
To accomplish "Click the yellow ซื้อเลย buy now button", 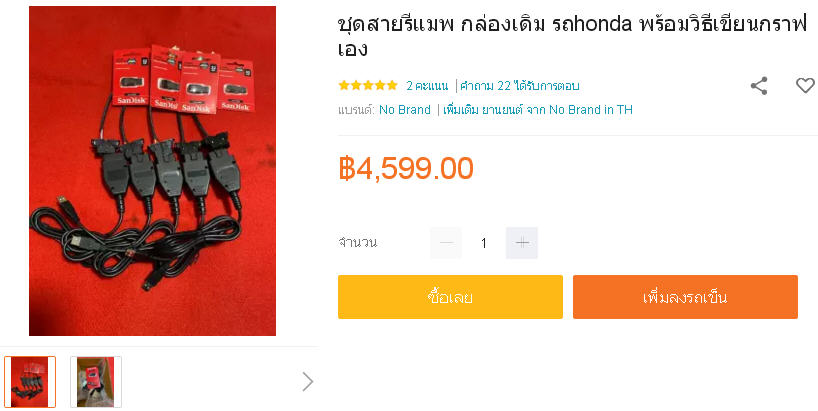I will pos(450,297).
